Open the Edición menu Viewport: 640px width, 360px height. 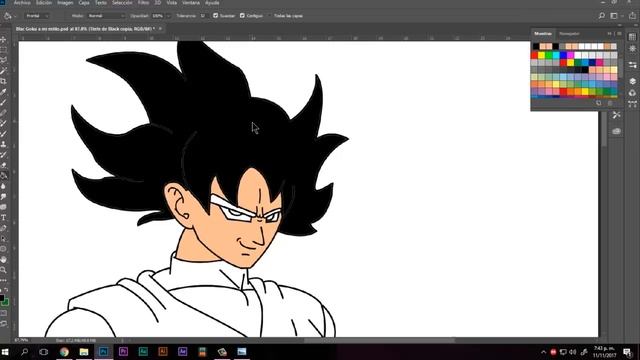point(44,3)
